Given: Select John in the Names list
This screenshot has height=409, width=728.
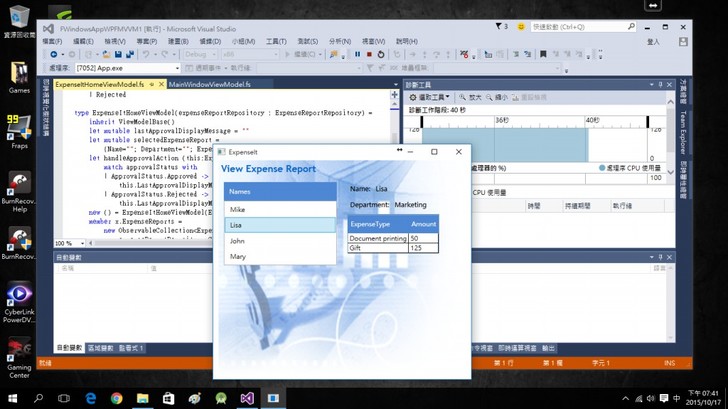Looking at the screenshot, I should coord(279,241).
